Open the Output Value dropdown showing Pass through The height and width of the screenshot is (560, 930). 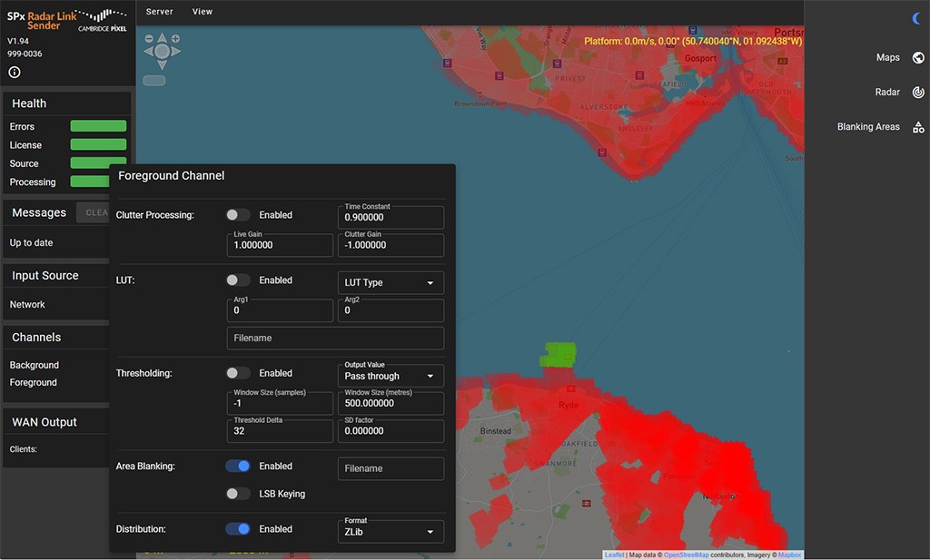pyautogui.click(x=390, y=376)
